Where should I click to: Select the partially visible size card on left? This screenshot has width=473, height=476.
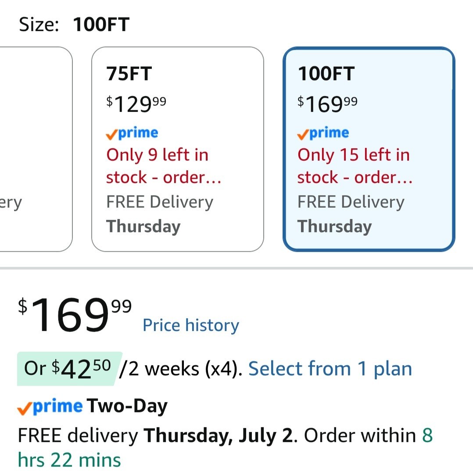point(36,149)
